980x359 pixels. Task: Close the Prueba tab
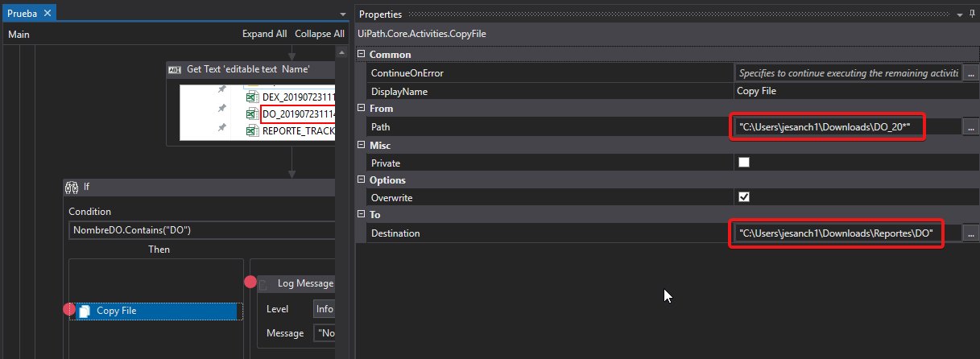(x=47, y=13)
